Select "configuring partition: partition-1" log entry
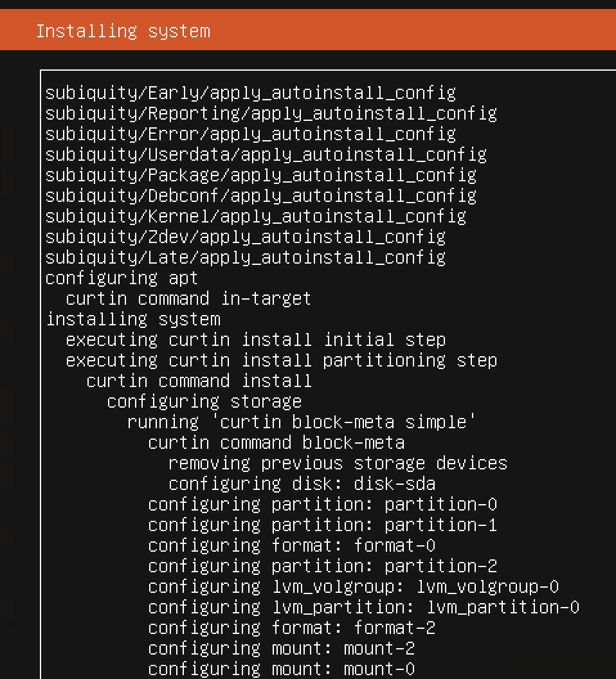 [x=322, y=525]
